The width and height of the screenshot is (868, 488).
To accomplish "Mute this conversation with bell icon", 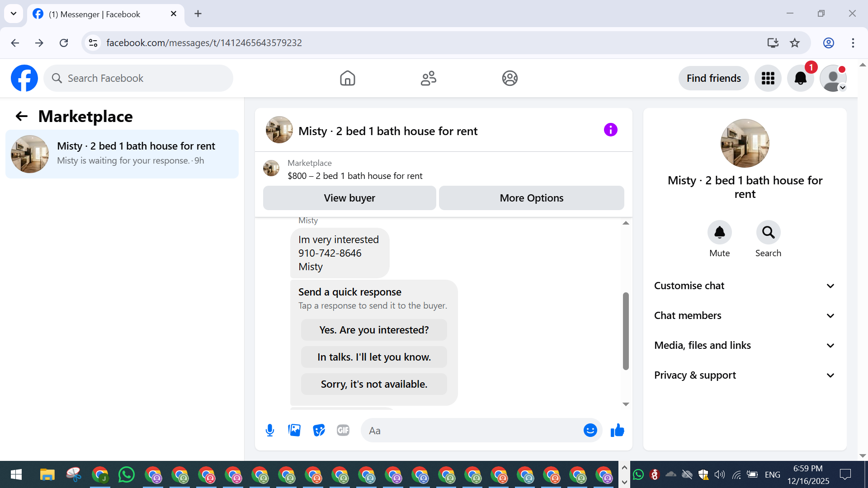I will [x=720, y=232].
